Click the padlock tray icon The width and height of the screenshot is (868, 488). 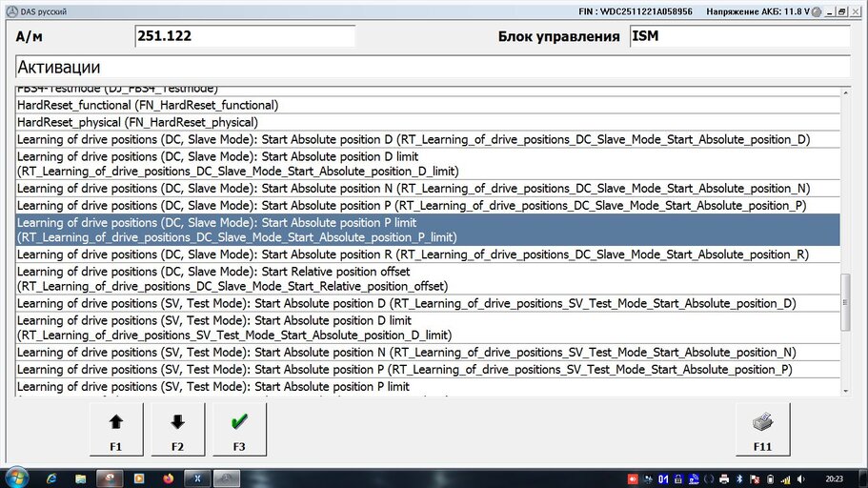coord(678,479)
